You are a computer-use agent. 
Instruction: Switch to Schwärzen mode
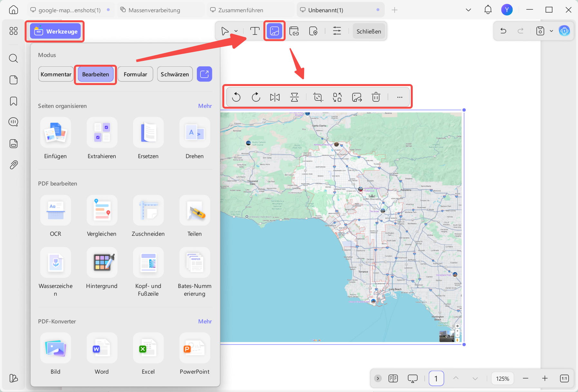pyautogui.click(x=175, y=74)
